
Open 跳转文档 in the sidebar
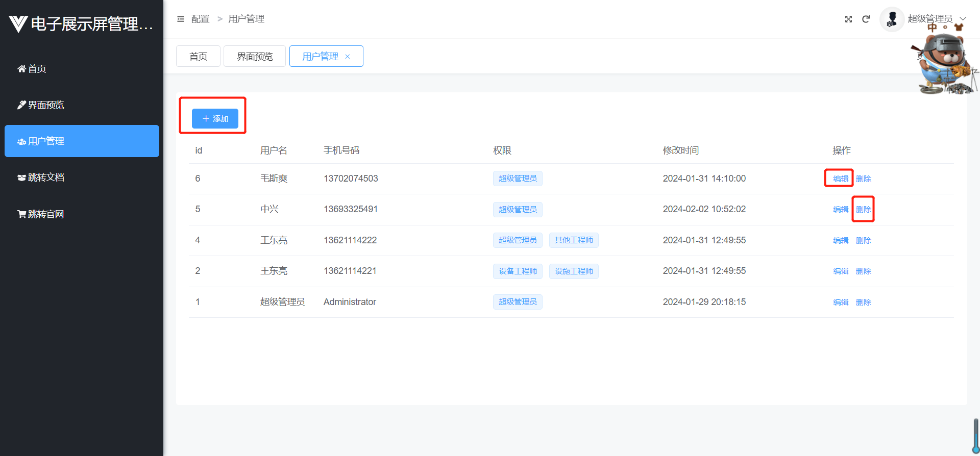(45, 178)
